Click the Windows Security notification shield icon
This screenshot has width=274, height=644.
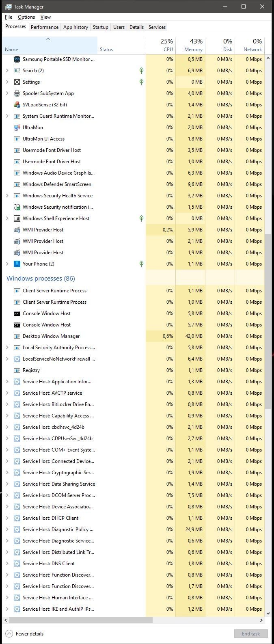point(17,207)
